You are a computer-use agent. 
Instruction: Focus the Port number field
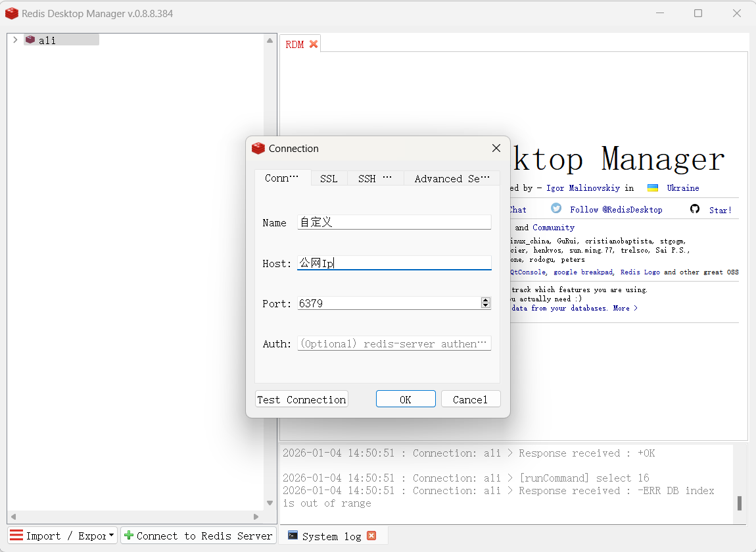click(x=389, y=303)
